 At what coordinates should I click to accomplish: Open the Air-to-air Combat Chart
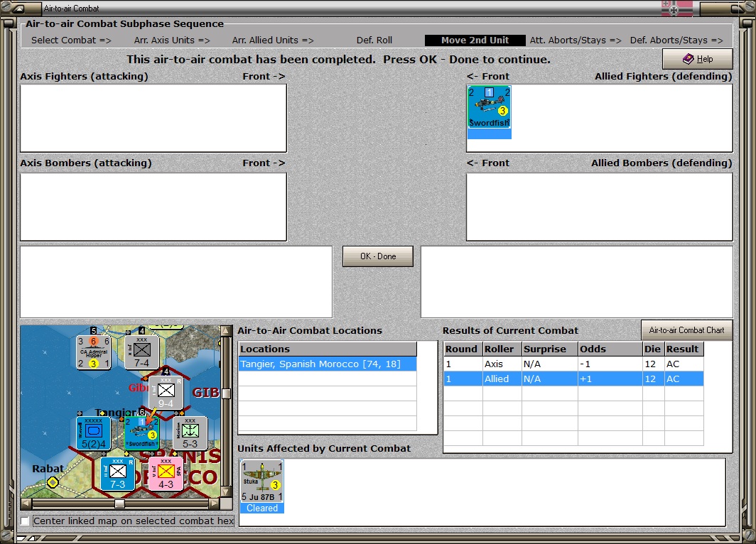(686, 330)
